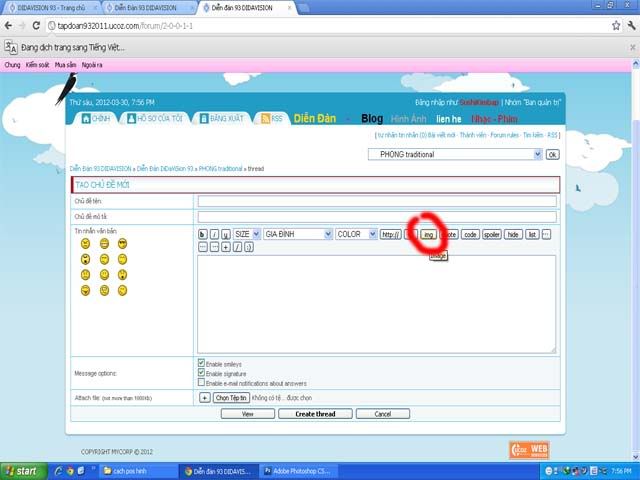Insert a link with the http:// button
This screenshot has width=640, height=480.
(390, 234)
